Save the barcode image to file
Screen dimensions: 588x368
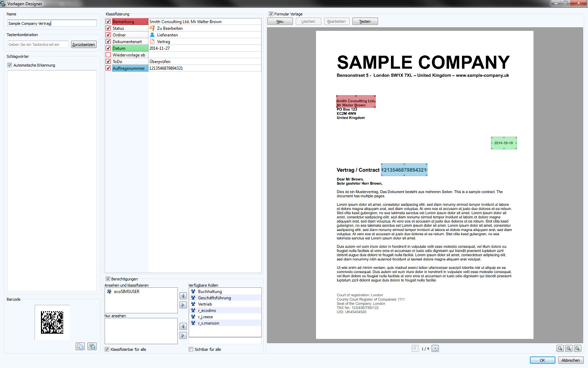pyautogui.click(x=92, y=346)
